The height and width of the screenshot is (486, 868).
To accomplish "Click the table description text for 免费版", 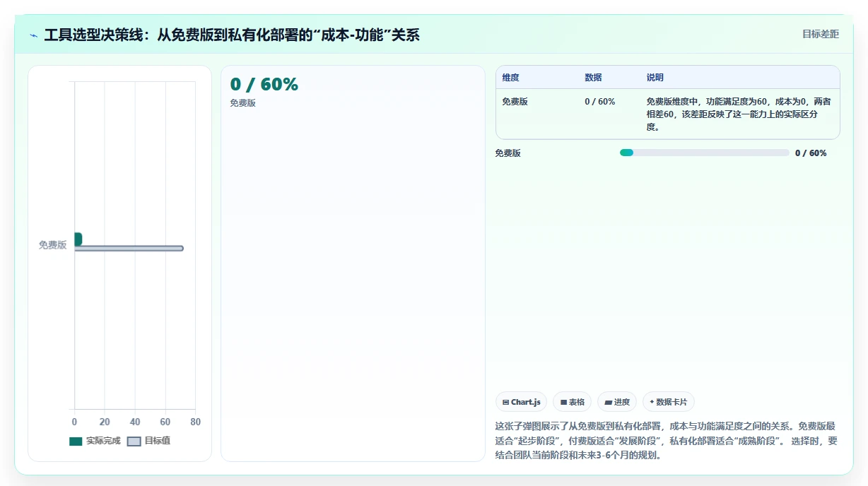I will pos(738,114).
